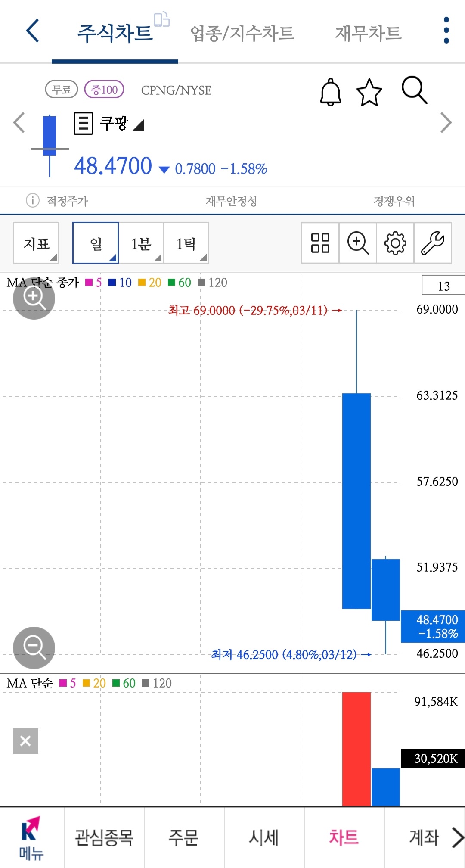This screenshot has width=465, height=868.
Task: Go to the previous stock arrow
Action: coord(19,123)
